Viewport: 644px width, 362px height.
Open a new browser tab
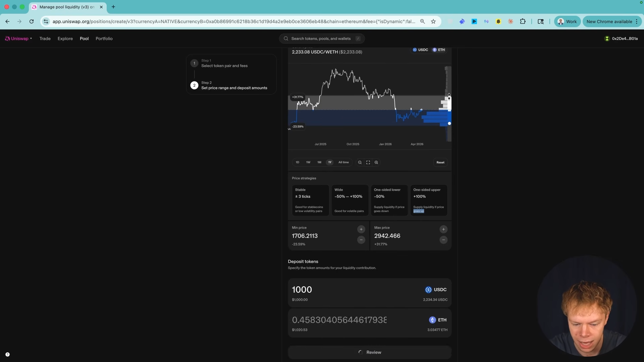[113, 7]
